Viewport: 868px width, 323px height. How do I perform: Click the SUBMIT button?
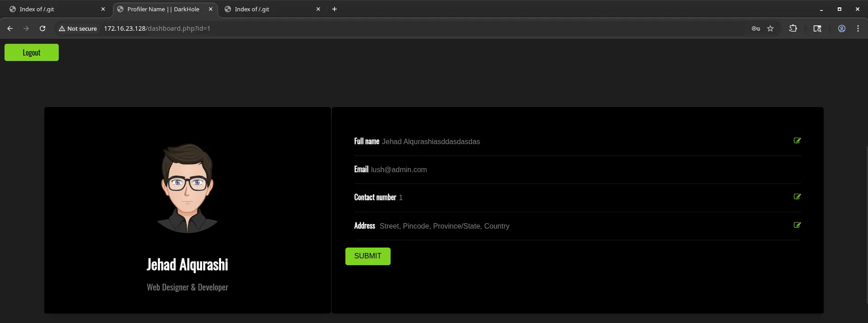(368, 256)
